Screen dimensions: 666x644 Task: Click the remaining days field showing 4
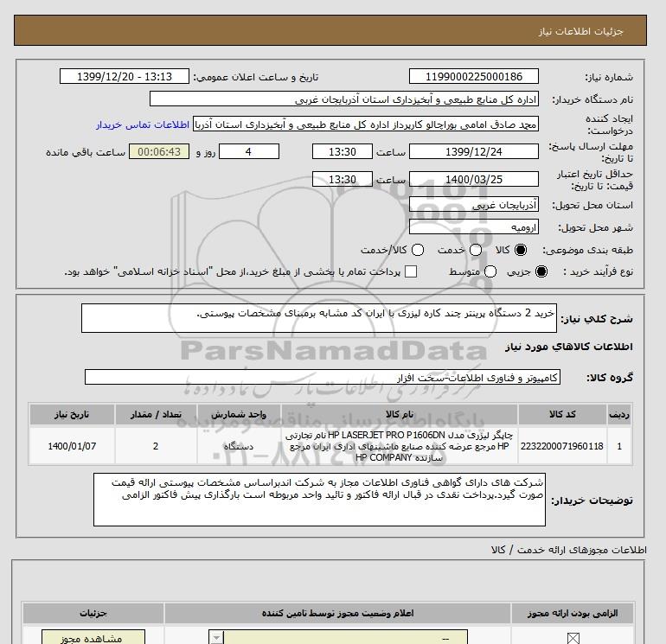[248, 151]
